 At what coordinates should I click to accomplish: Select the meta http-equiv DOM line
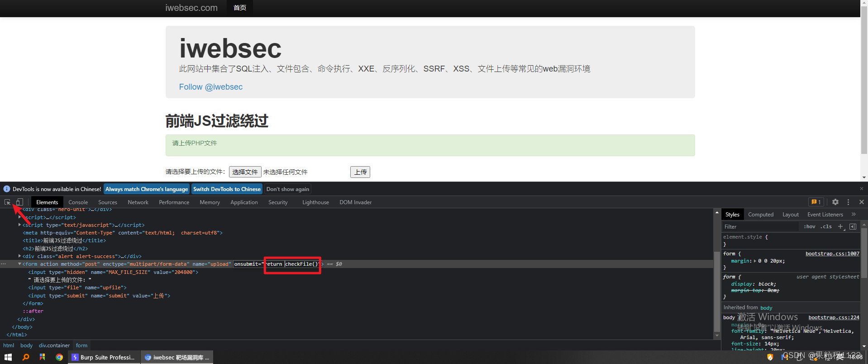pos(123,233)
